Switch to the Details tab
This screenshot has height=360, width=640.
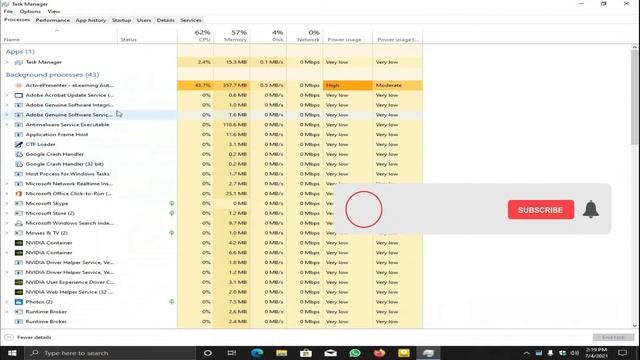click(x=165, y=20)
